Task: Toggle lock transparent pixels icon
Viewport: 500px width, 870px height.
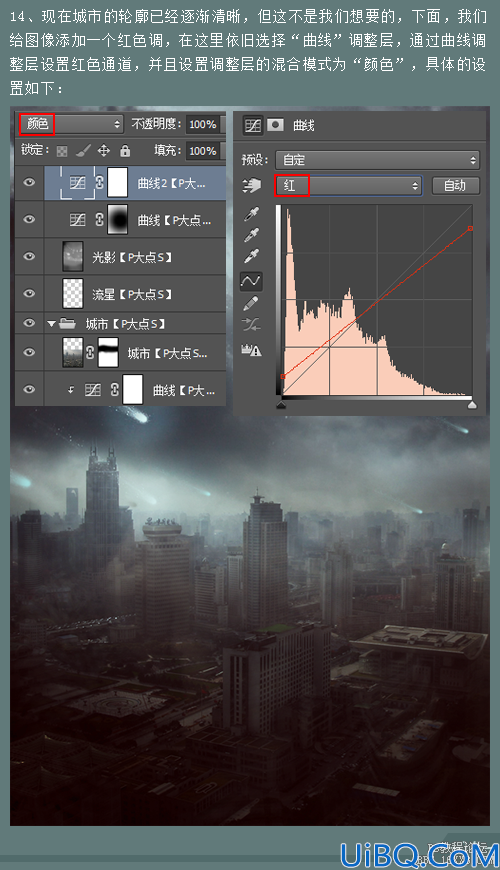Action: coord(62,151)
